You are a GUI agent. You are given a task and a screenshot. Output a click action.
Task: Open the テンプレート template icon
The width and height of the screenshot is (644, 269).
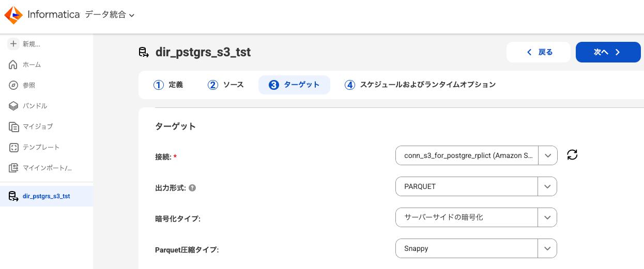point(14,147)
